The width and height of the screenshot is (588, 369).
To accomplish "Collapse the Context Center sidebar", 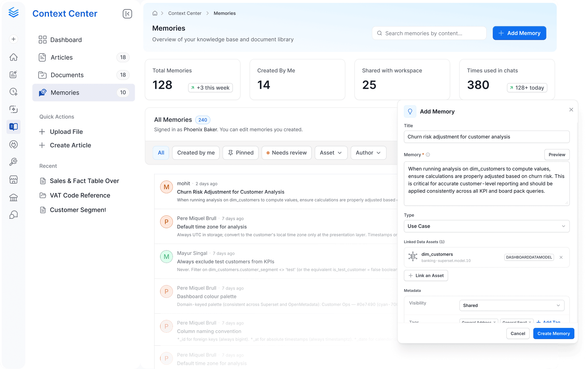I will (x=127, y=14).
